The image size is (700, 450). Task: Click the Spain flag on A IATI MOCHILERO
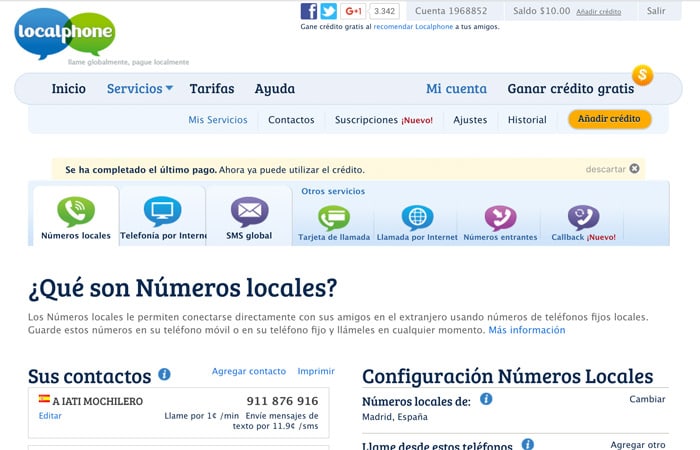(44, 399)
